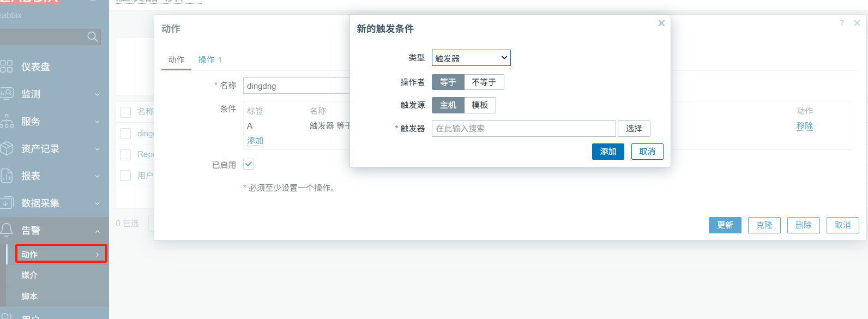
Task: Click the 资产记录 inventory cube icon
Action: tap(7, 148)
